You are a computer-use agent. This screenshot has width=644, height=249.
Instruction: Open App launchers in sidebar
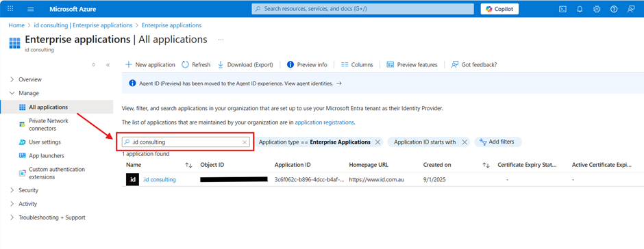point(47,155)
